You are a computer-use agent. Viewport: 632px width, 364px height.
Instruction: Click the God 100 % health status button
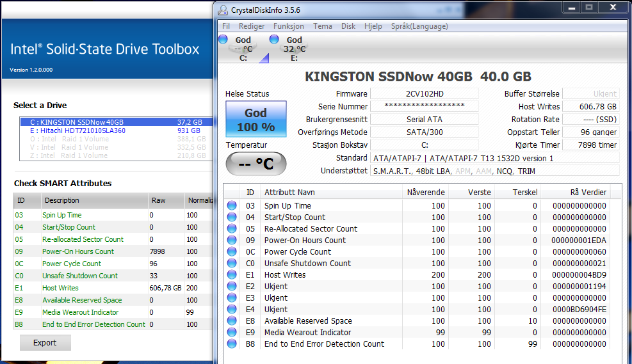256,119
